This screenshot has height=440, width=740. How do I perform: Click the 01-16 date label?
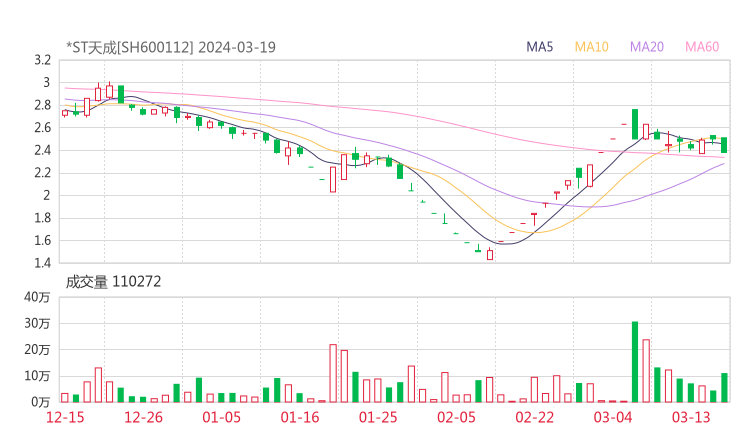coord(300,417)
